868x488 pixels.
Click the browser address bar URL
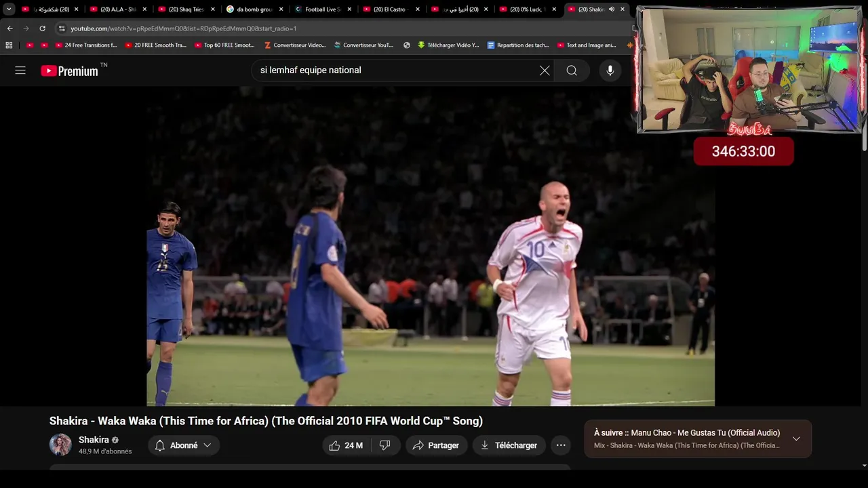(183, 28)
